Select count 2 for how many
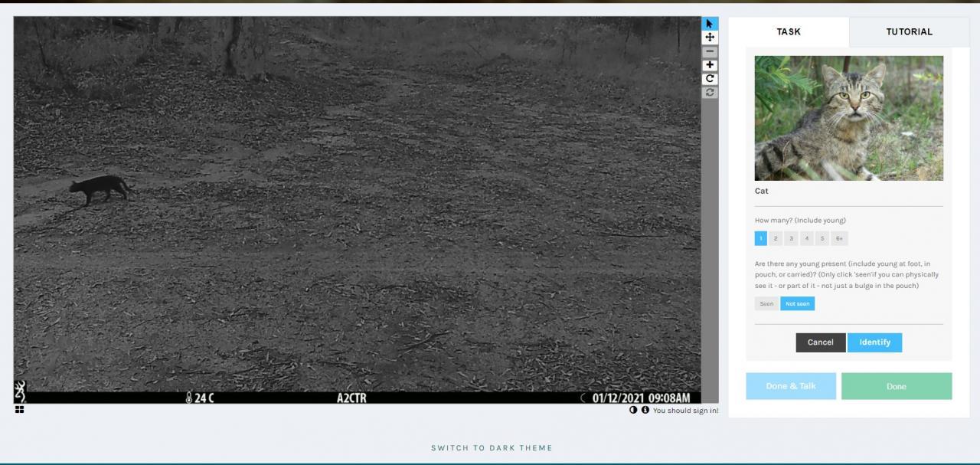 coord(776,238)
